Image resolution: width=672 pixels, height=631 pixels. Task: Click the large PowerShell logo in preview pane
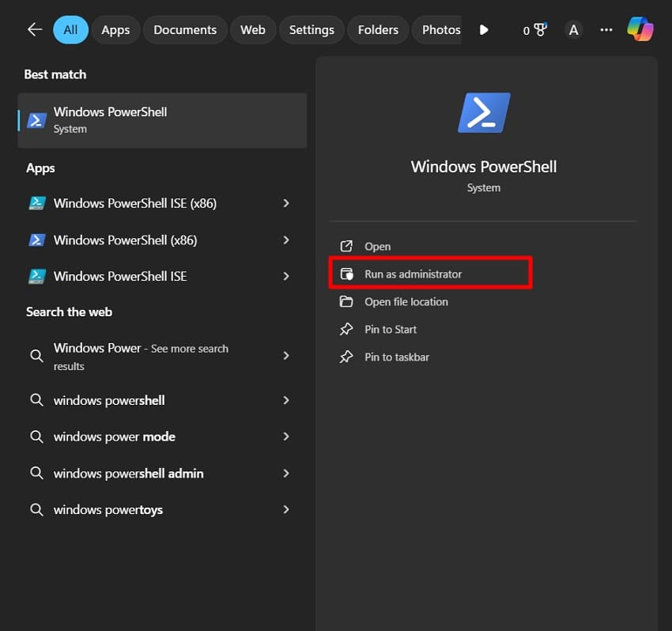(483, 112)
